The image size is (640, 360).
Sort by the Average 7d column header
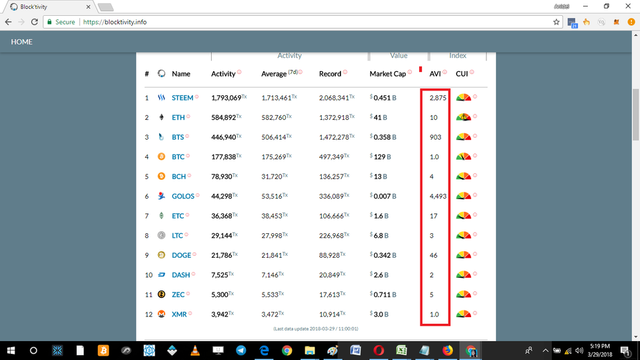[x=279, y=74]
